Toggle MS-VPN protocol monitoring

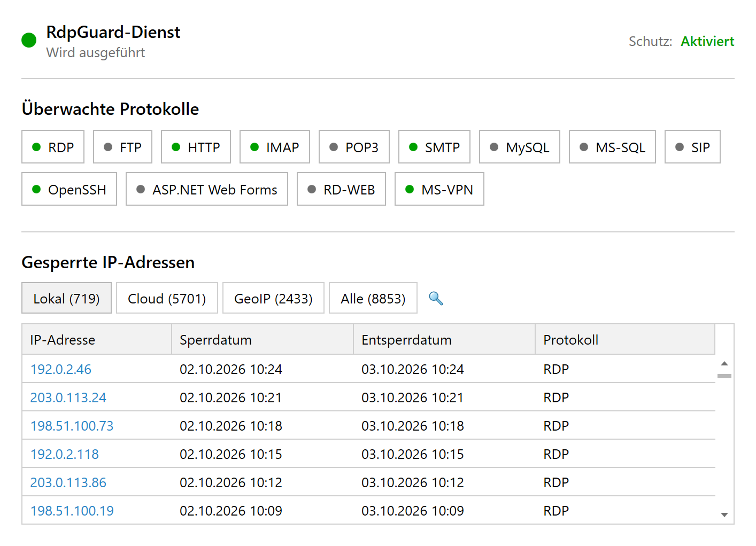tap(439, 189)
